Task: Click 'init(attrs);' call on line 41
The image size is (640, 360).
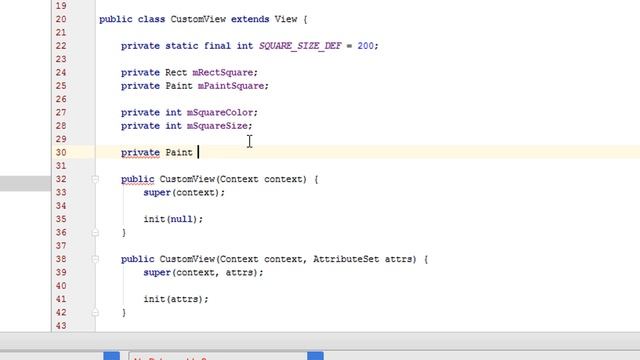Action: tap(176, 299)
